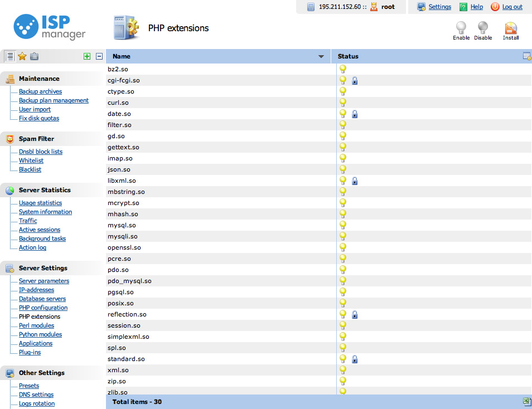This screenshot has height=409, width=532.
Task: Open the favorites star tab in sidebar
Action: (22, 56)
